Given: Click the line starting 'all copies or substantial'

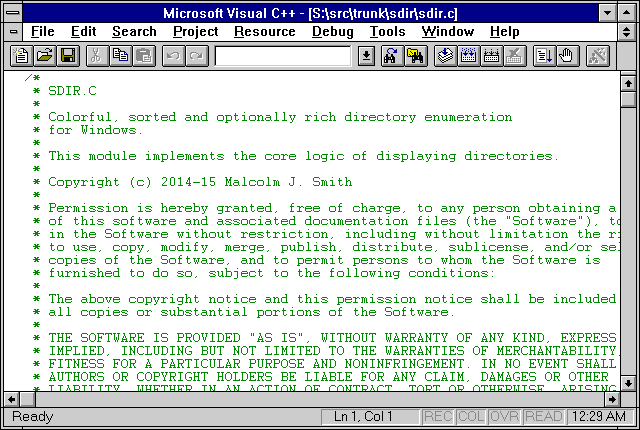Looking at the screenshot, I should pos(244,312).
